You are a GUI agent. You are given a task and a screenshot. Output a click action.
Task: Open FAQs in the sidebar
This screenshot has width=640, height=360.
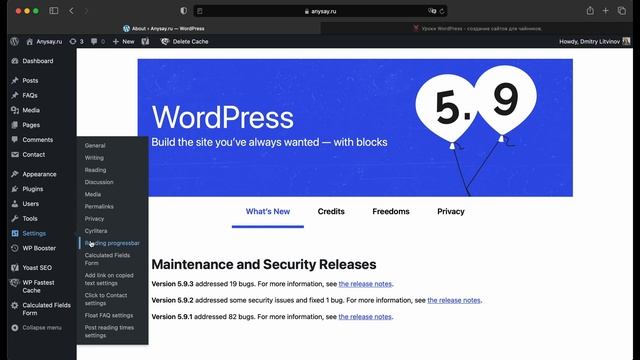point(30,95)
